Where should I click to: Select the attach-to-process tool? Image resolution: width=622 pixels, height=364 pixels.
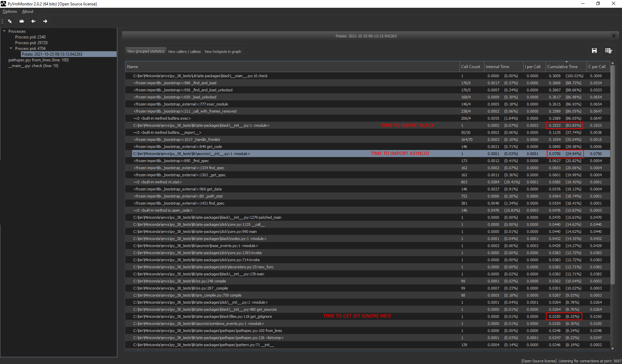[10, 21]
